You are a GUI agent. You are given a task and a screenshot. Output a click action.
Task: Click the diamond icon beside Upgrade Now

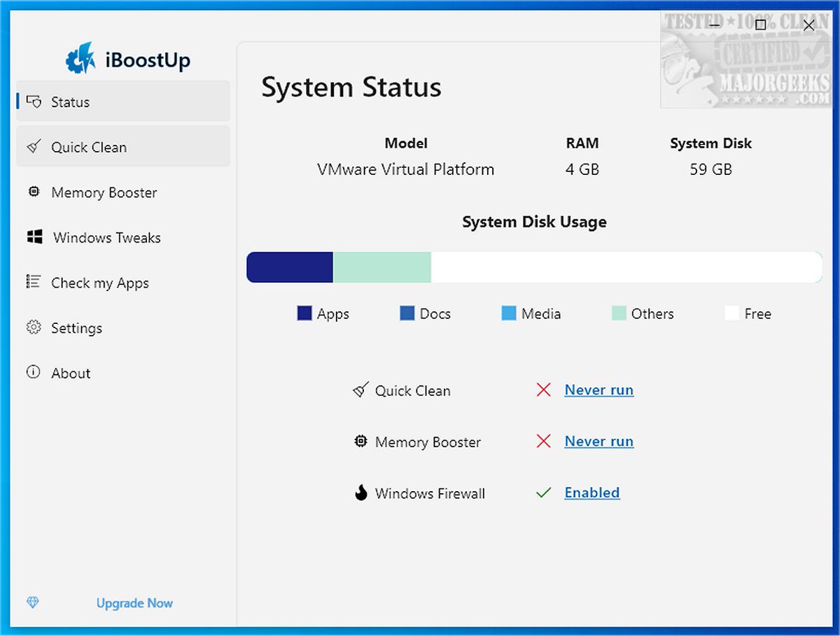[32, 602]
